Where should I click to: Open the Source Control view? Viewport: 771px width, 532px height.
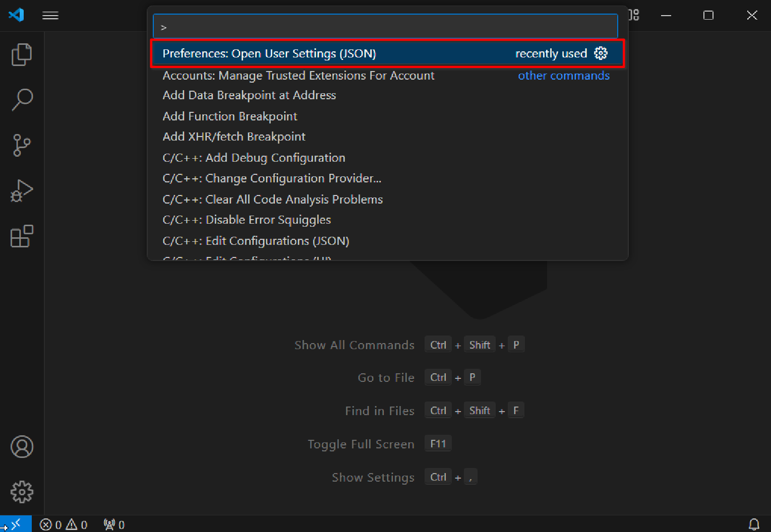[x=22, y=145]
